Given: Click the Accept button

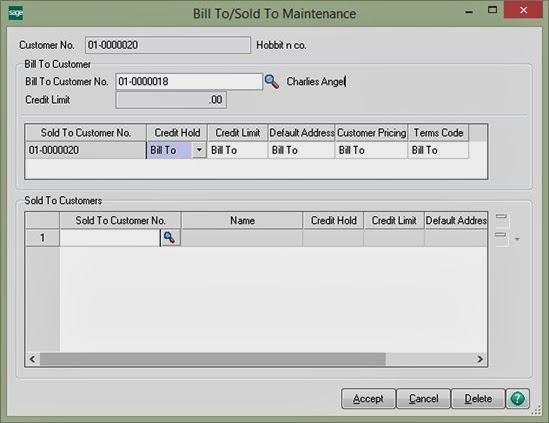Looking at the screenshot, I should [368, 398].
